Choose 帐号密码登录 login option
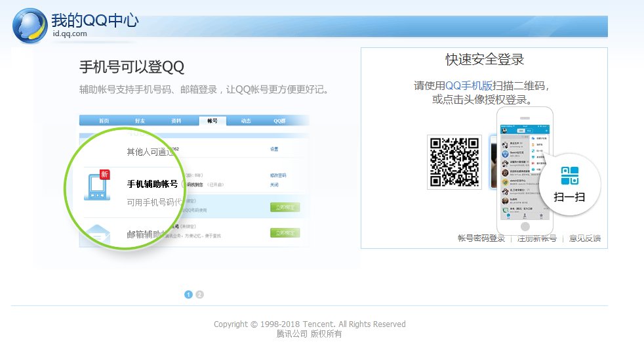The image size is (644, 352). pyautogui.click(x=481, y=238)
